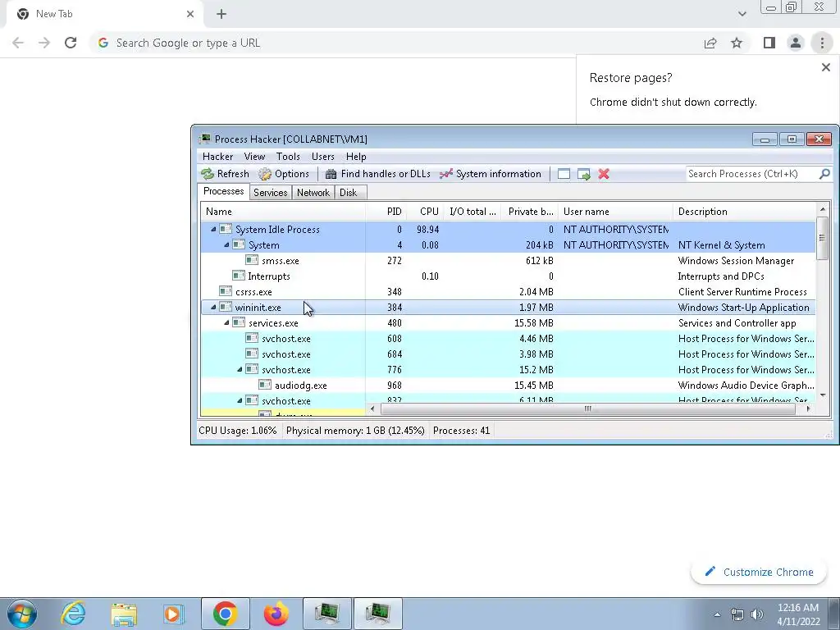Click the Processes: 41 status entry
This screenshot has height=630, width=840.
[461, 431]
